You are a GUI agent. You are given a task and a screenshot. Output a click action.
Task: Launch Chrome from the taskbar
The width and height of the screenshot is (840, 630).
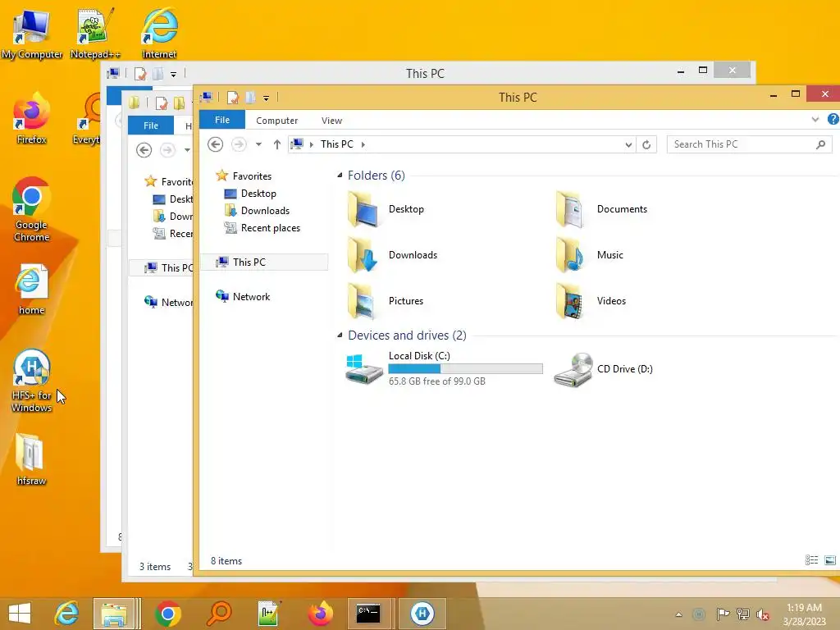tap(168, 614)
